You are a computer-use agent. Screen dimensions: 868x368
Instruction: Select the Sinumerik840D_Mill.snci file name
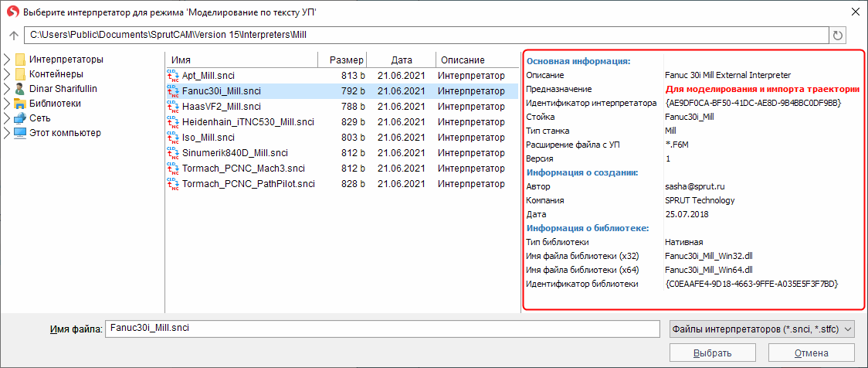235,153
